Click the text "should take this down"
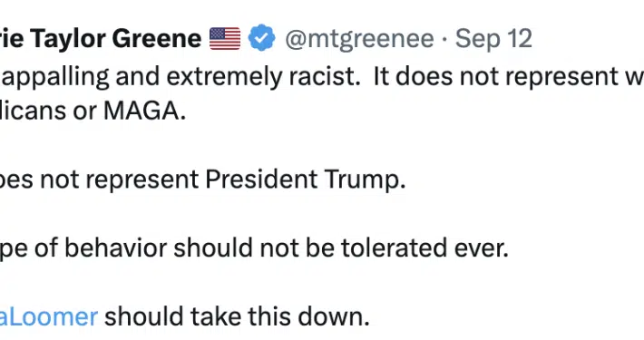The width and height of the screenshot is (644, 340). [237, 317]
